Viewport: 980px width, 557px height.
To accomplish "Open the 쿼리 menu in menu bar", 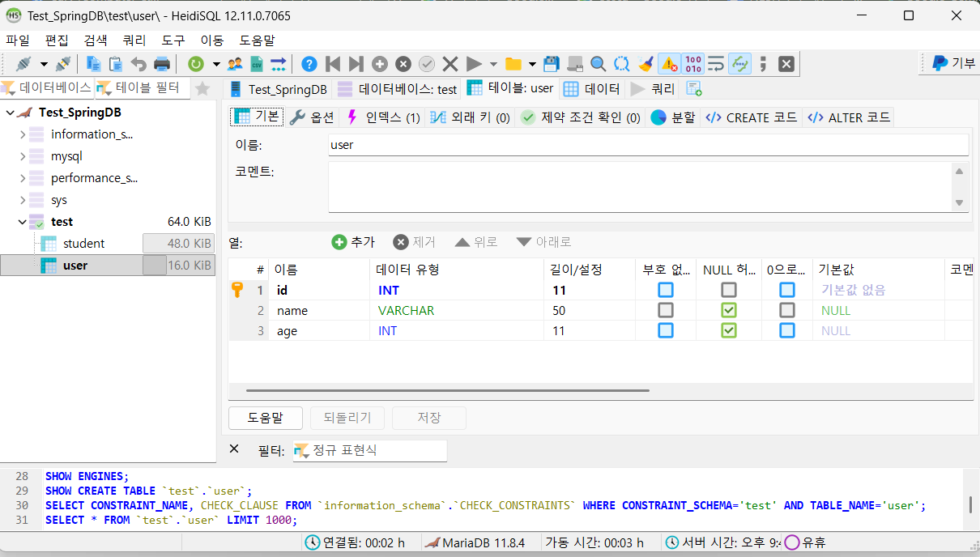I will 134,40.
